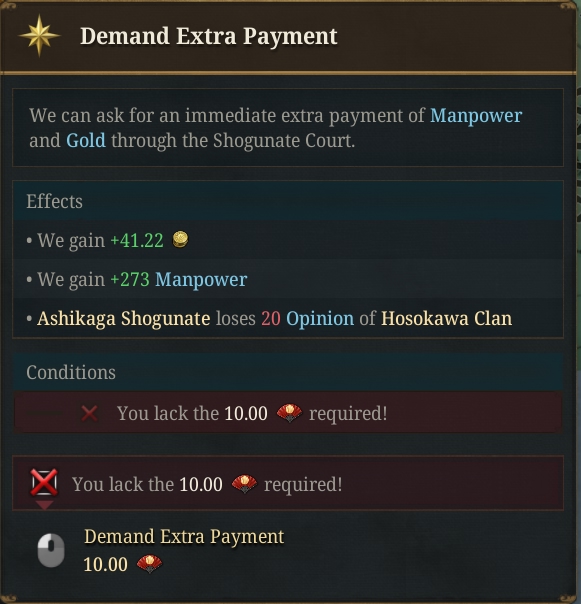581x604 pixels.
Task: Click the Manpower link in the effects list
Action: click(x=201, y=279)
